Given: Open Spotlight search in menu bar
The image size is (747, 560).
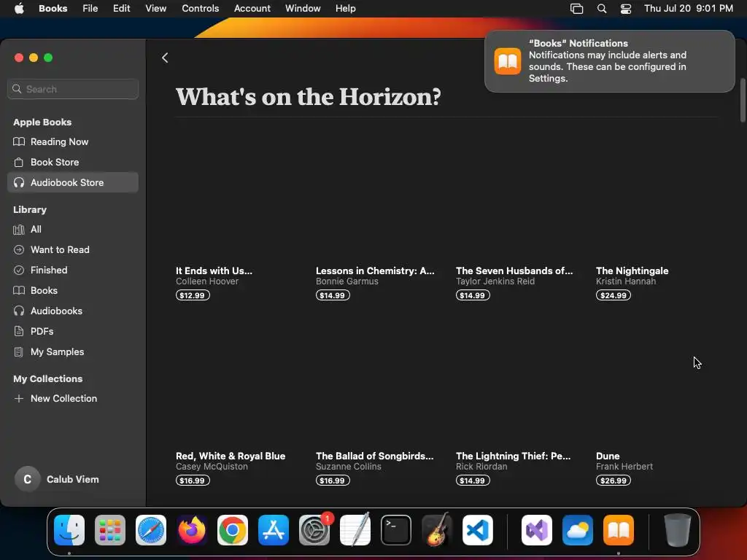Looking at the screenshot, I should [602, 9].
